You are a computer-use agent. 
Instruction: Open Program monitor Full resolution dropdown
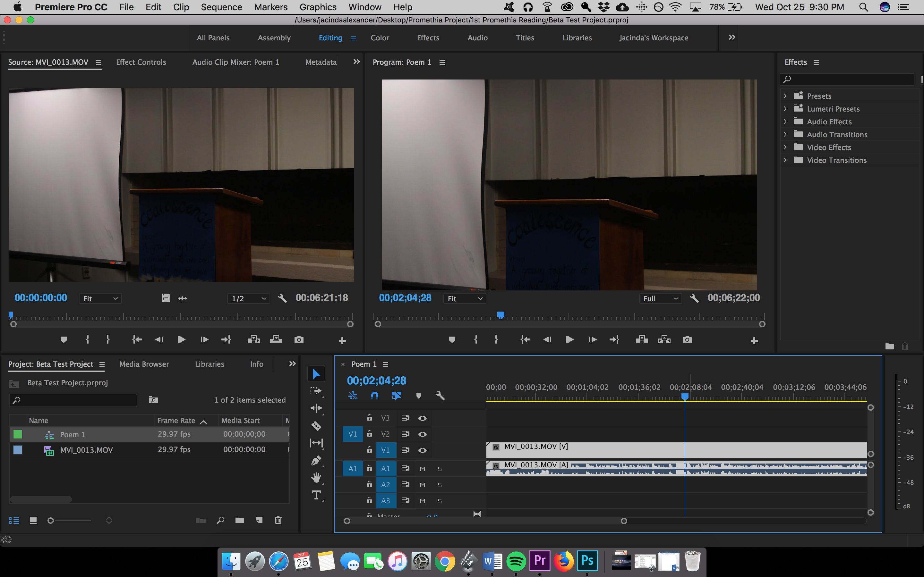(660, 298)
